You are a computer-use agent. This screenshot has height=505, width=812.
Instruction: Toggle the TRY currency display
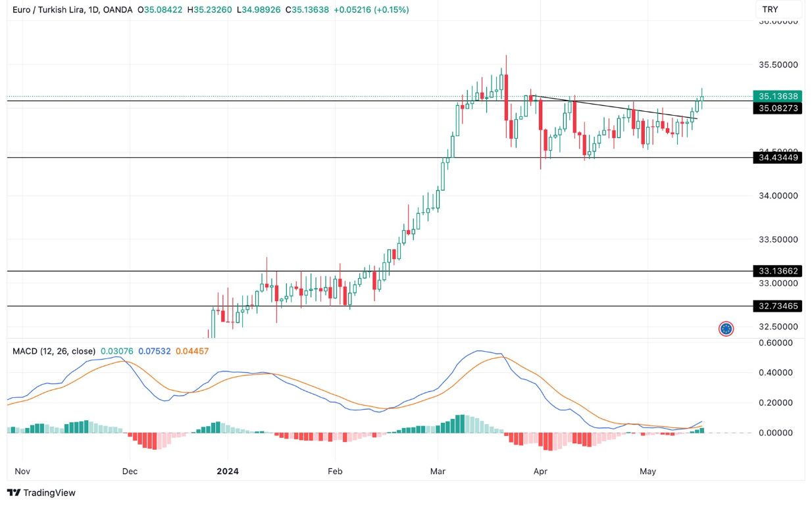point(771,10)
